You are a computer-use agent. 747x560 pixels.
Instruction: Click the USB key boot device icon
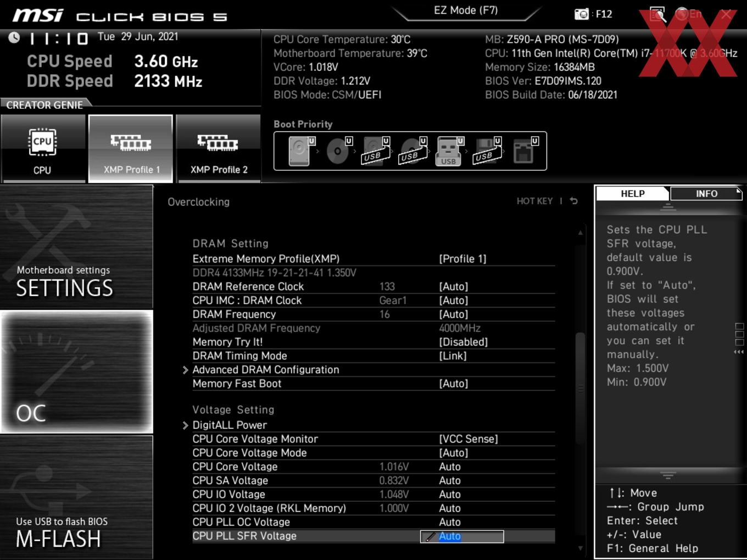450,151
